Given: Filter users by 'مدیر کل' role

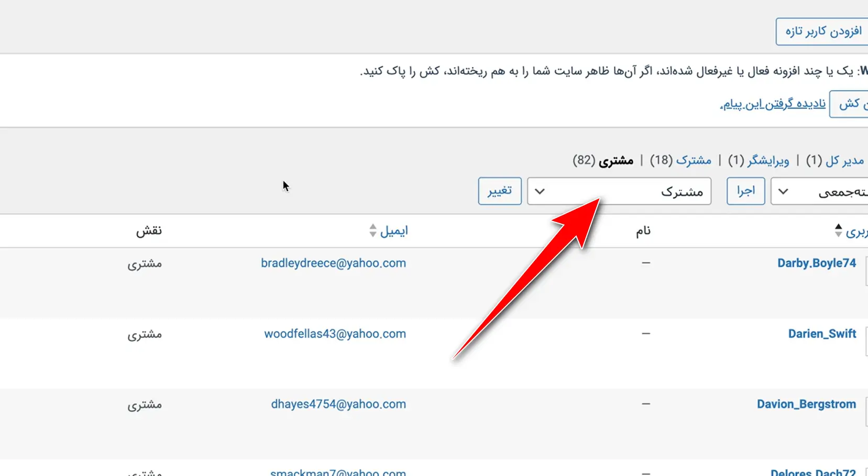Looking at the screenshot, I should click(x=844, y=161).
